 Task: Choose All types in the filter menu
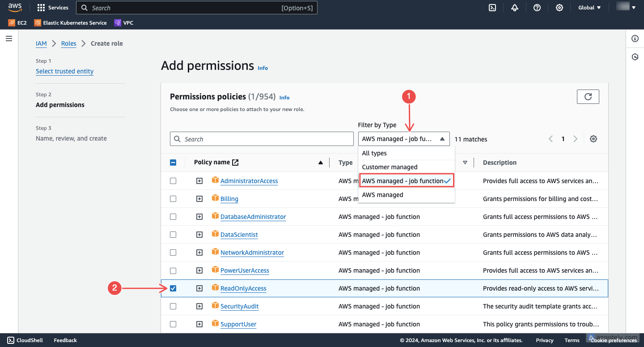[x=374, y=153]
